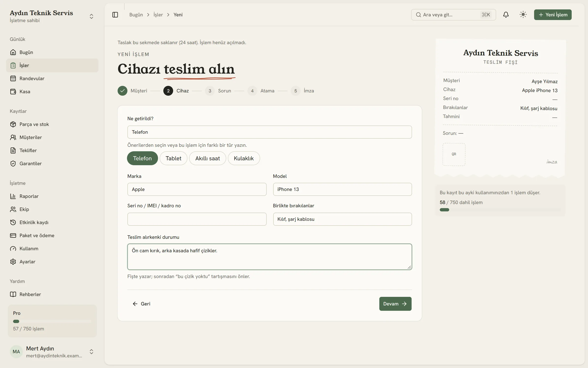Select the Akıllı saat chip

[x=208, y=158]
